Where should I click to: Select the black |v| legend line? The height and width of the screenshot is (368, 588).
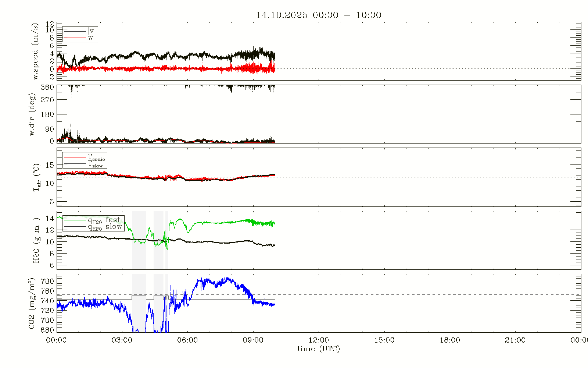click(x=75, y=31)
